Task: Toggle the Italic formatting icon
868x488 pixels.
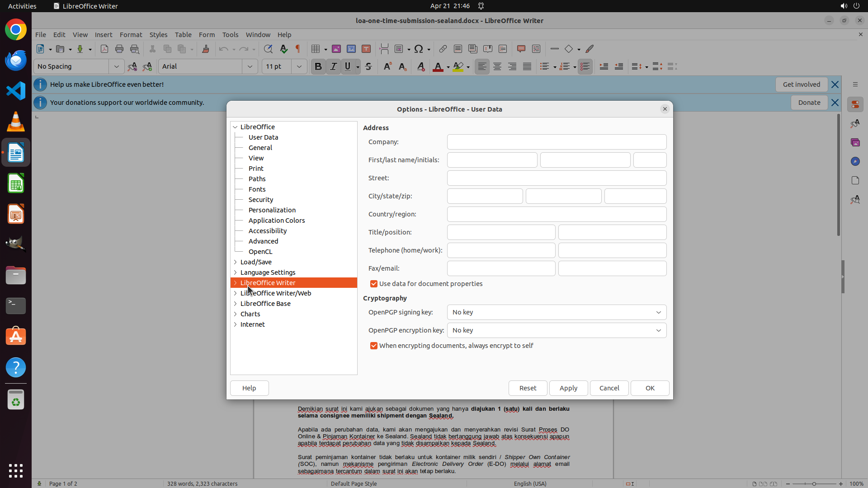Action: click(x=333, y=66)
